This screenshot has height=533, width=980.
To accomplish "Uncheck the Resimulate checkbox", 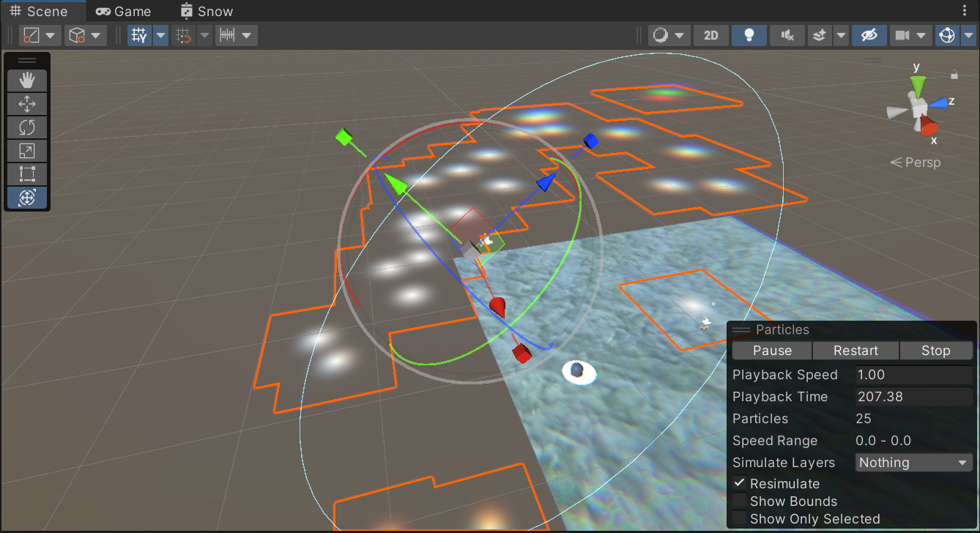I will pos(740,483).
